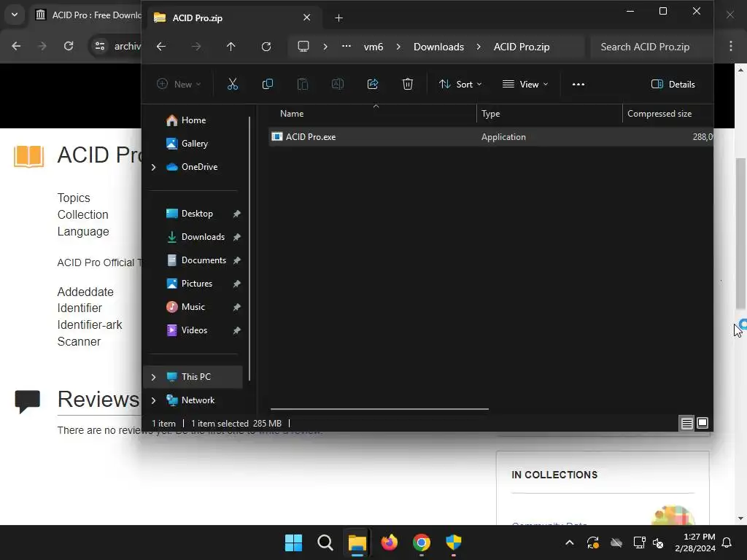This screenshot has width=747, height=560.
Task: Click browser Back arrow
Action: point(16,46)
